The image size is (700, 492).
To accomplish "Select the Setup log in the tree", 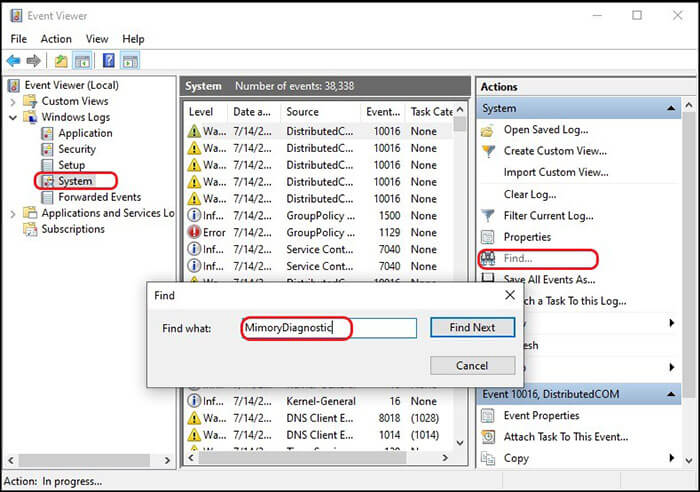I will tap(71, 165).
